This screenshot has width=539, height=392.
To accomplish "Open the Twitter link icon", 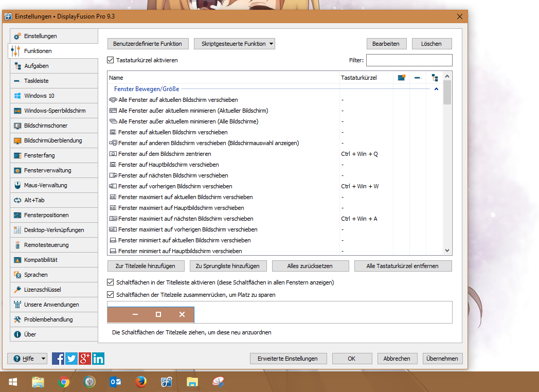I will [x=71, y=358].
